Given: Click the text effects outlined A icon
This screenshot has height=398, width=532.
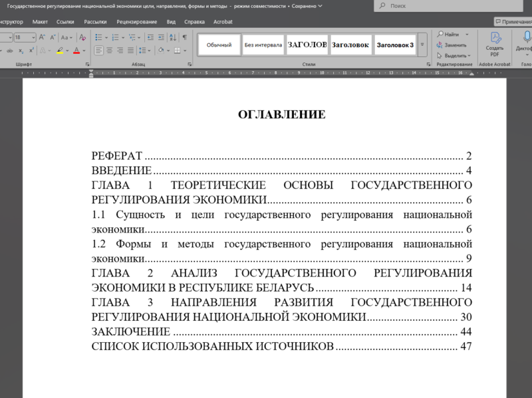Looking at the screenshot, I should [43, 50].
